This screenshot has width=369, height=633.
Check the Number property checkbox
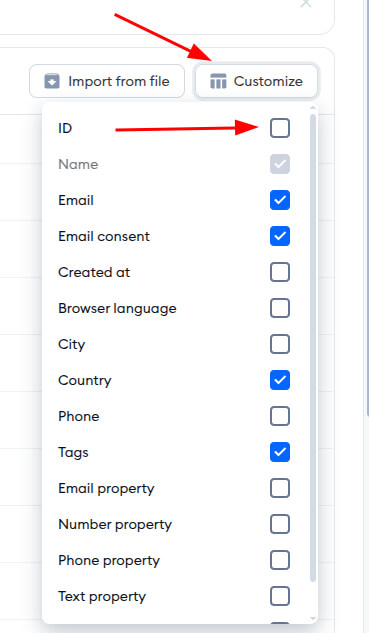280,524
